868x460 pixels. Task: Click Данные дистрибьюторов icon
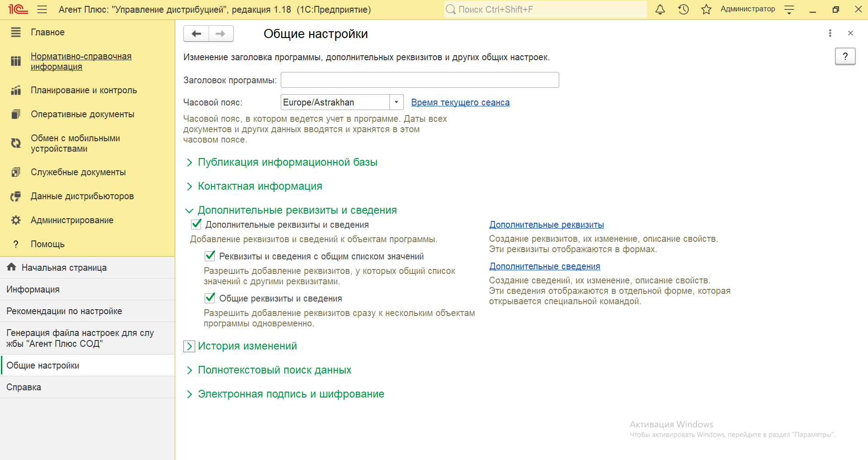click(16, 196)
